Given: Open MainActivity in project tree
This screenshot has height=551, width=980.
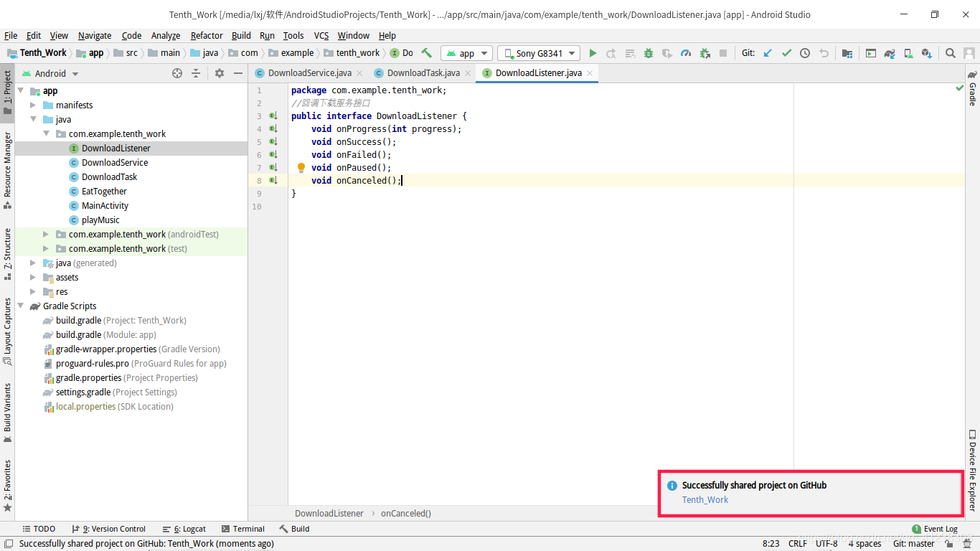Looking at the screenshot, I should pyautogui.click(x=105, y=206).
